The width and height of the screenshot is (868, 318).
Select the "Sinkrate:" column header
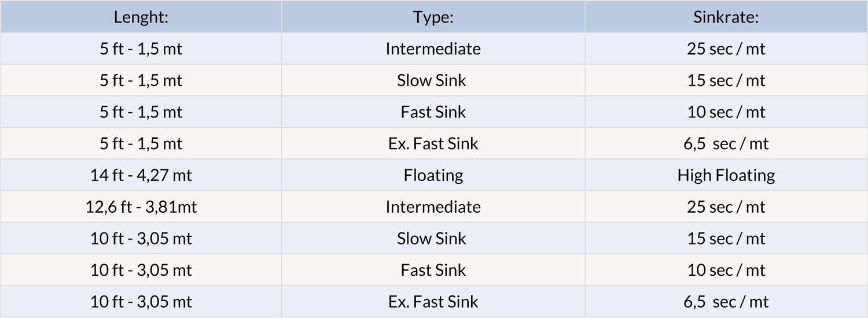point(726,17)
